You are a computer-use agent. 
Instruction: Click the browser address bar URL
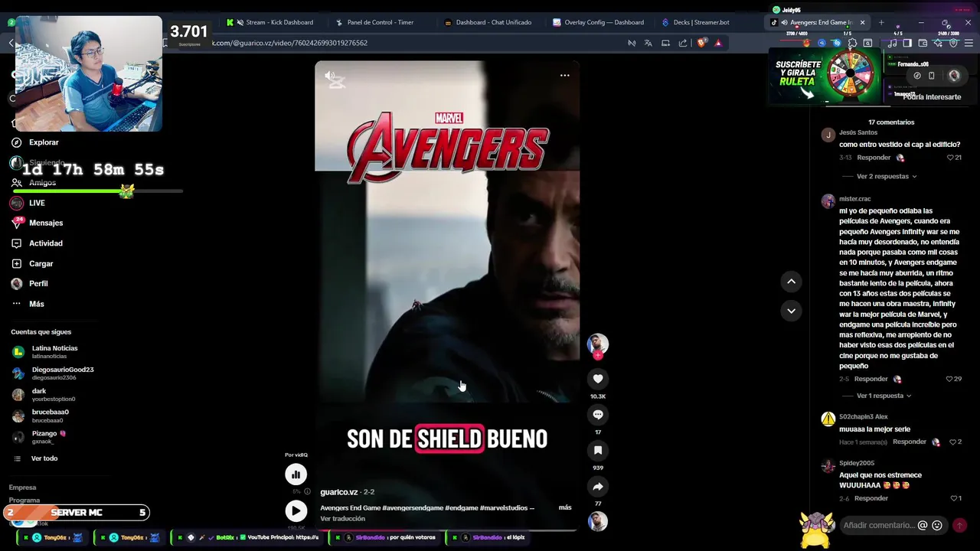289,43
